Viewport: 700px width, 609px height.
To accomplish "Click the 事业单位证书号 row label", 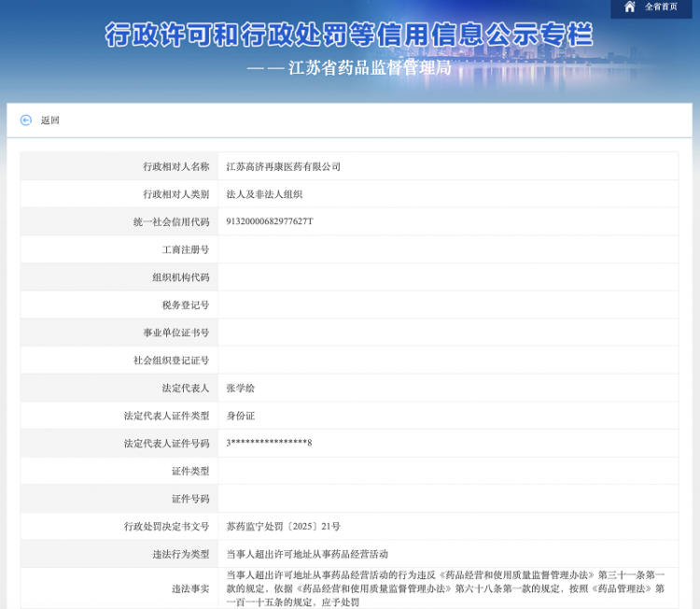I will (176, 333).
